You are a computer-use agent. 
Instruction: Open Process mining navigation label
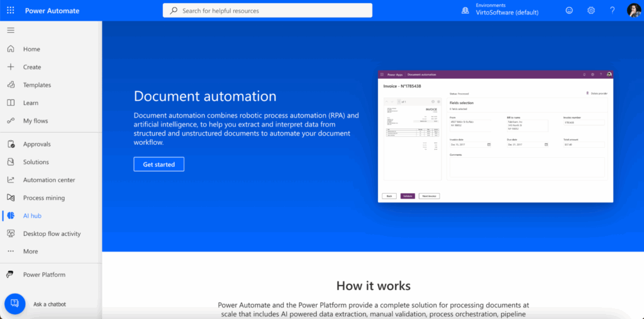point(44,198)
